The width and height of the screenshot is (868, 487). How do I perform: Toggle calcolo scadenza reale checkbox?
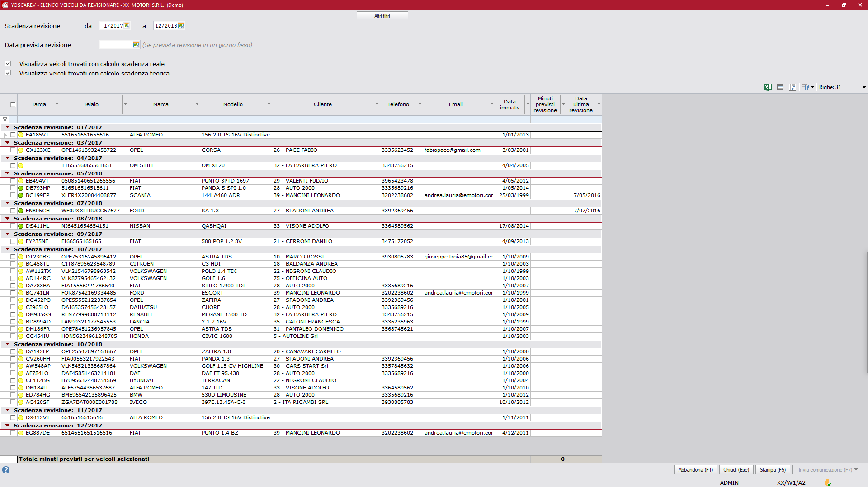pyautogui.click(x=8, y=64)
